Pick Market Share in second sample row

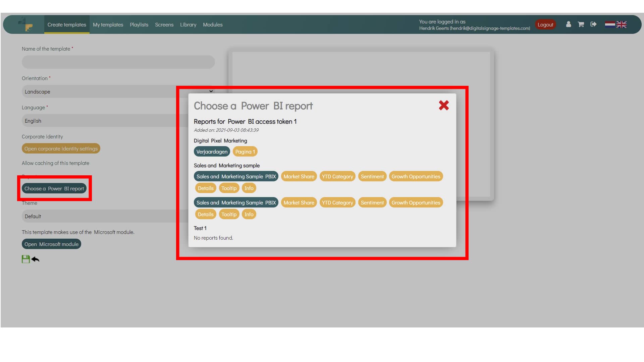(299, 202)
